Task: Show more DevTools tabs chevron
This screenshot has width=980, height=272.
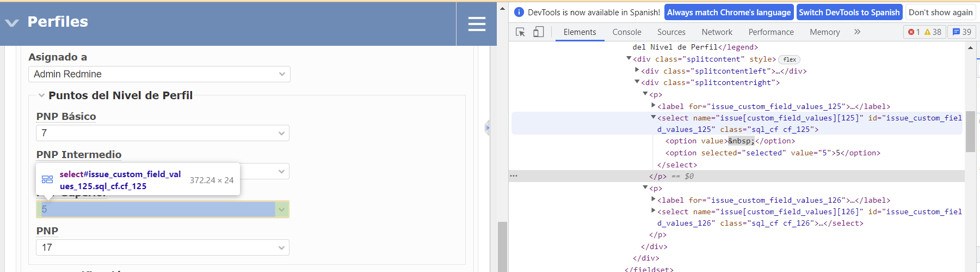Action: (x=857, y=32)
